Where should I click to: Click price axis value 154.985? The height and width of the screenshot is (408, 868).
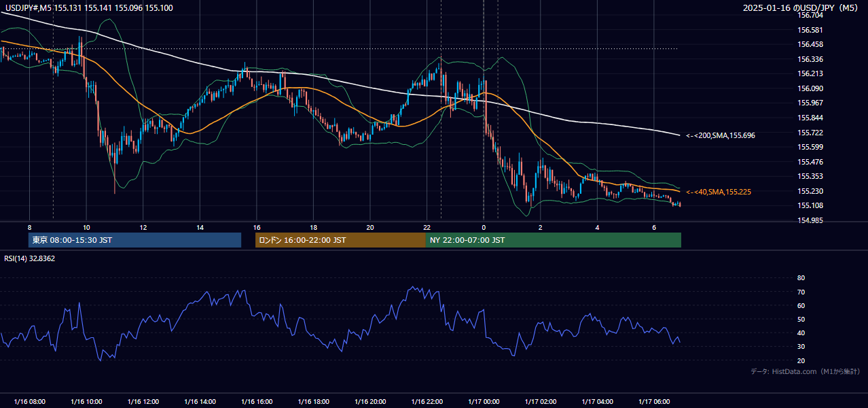pos(810,220)
